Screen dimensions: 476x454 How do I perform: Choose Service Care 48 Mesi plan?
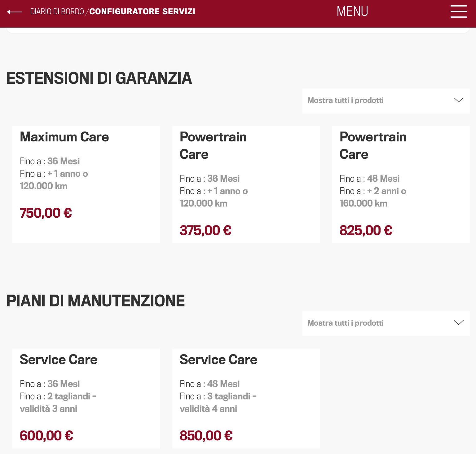click(x=246, y=398)
